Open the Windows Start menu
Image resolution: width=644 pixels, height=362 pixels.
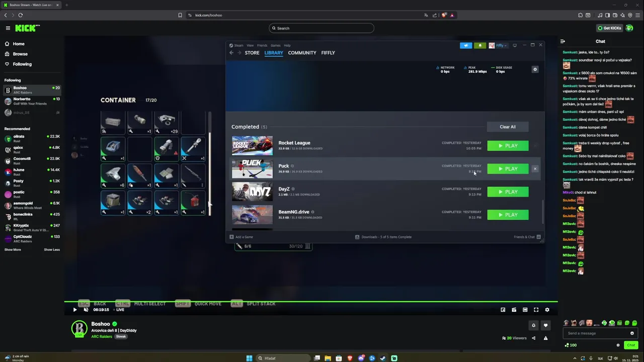(x=249, y=358)
